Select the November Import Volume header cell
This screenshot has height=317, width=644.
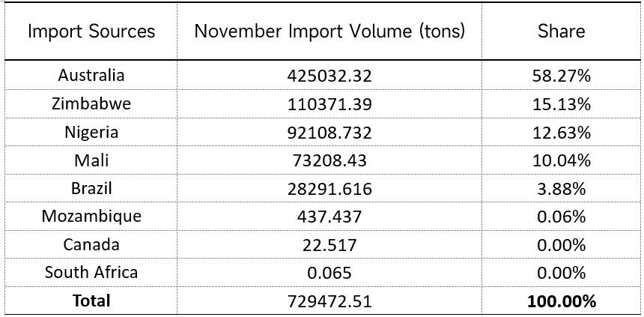329,31
